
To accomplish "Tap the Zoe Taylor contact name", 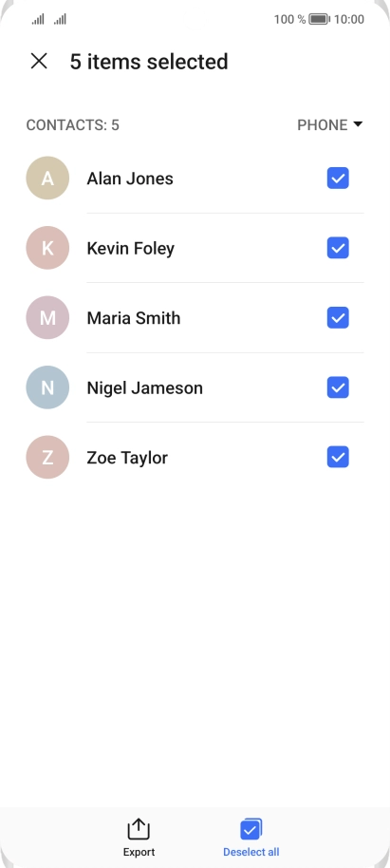I will pyautogui.click(x=127, y=458).
